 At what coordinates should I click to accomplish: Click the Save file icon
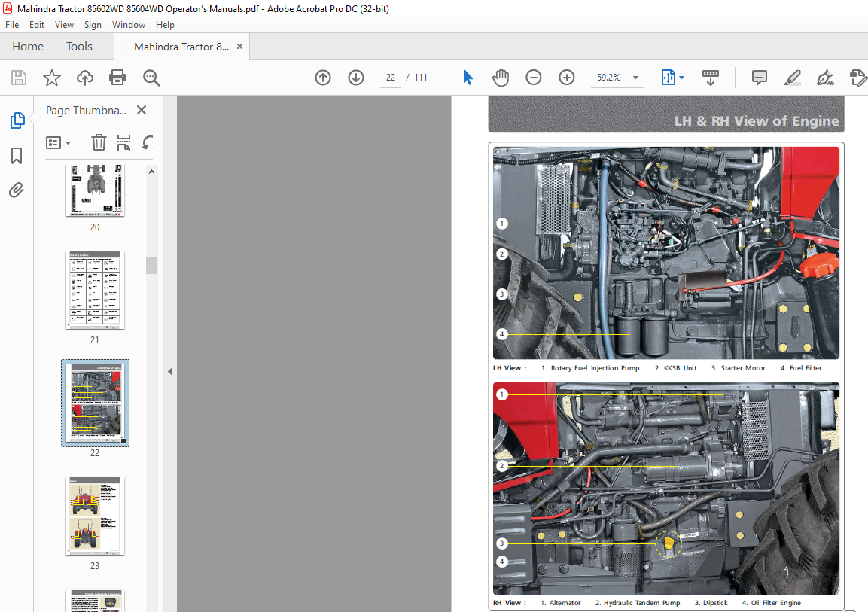point(19,78)
